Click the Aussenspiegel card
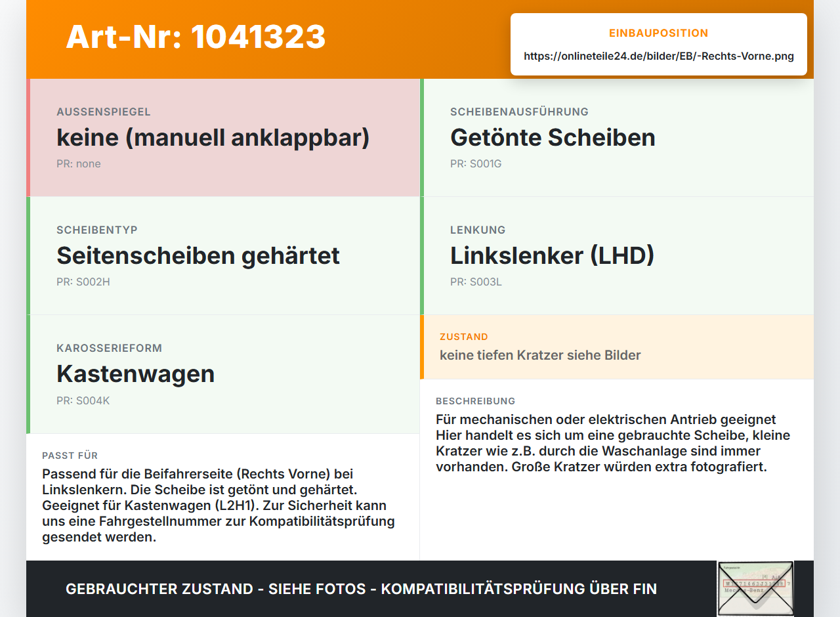This screenshot has height=617, width=840. [x=223, y=138]
